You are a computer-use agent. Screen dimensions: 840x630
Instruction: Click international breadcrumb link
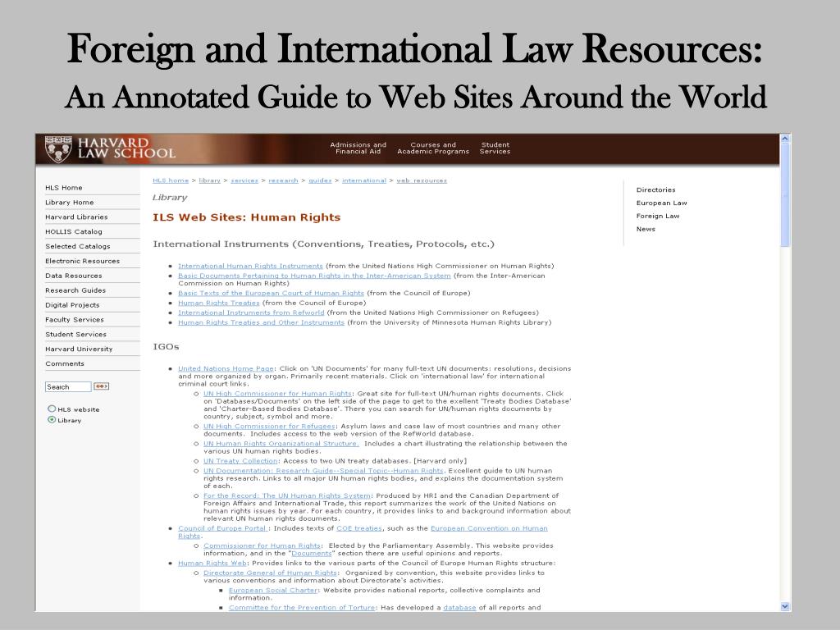(x=364, y=180)
